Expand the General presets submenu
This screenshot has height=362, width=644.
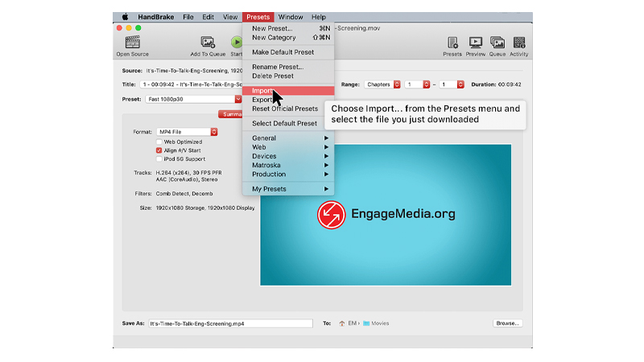pyautogui.click(x=288, y=138)
